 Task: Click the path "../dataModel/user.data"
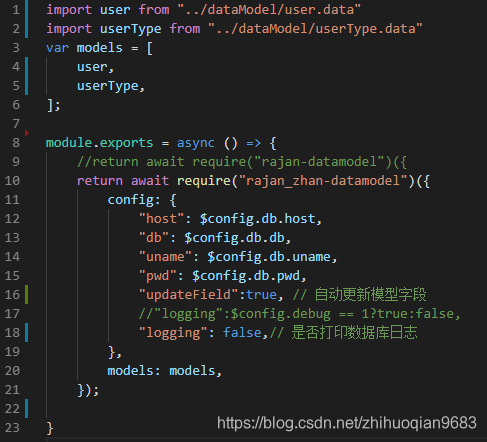click(x=269, y=10)
